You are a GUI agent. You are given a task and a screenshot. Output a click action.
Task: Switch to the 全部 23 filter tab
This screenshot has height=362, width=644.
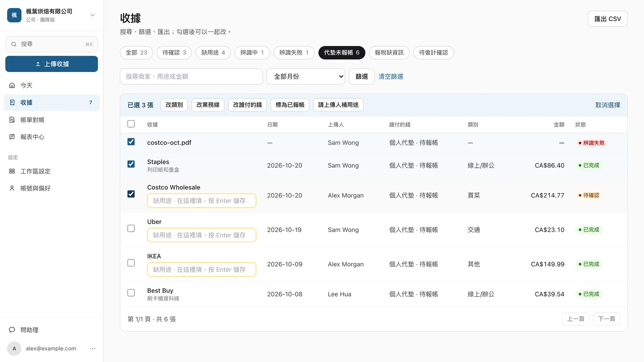[x=136, y=53]
